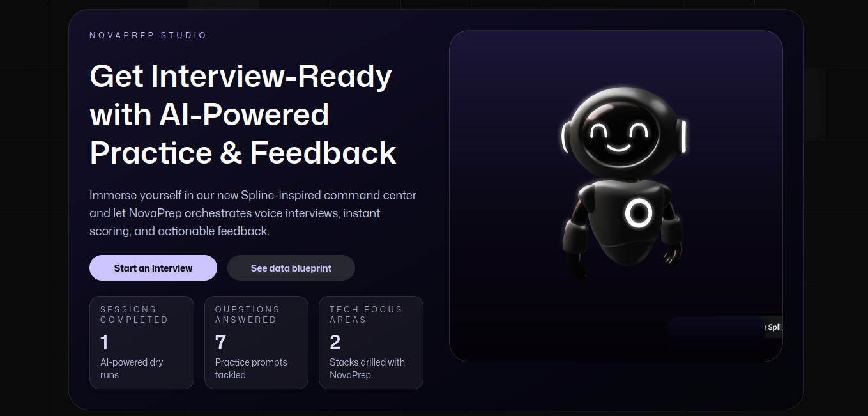Click the "Practice prompts tackled" caption
The image size is (868, 416).
click(251, 369)
